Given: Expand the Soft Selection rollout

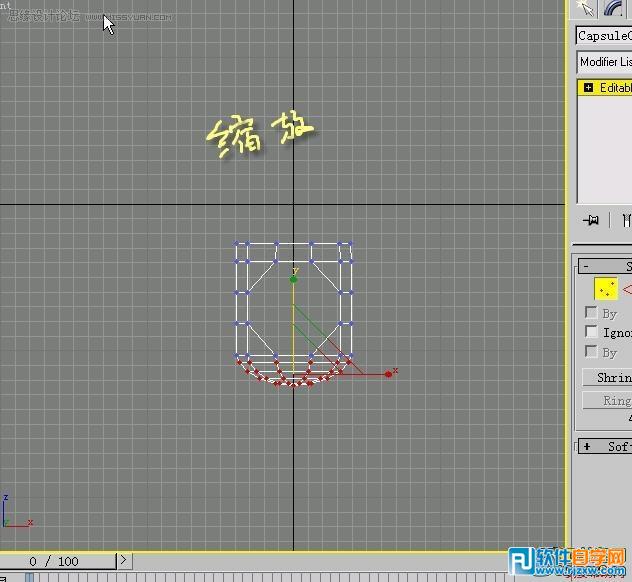Looking at the screenshot, I should click(587, 447).
